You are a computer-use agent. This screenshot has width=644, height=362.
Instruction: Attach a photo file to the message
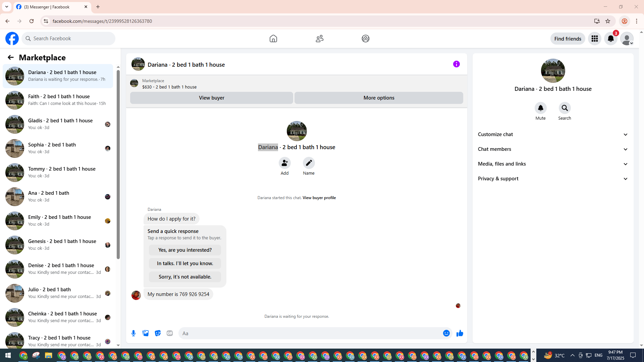tap(146, 333)
